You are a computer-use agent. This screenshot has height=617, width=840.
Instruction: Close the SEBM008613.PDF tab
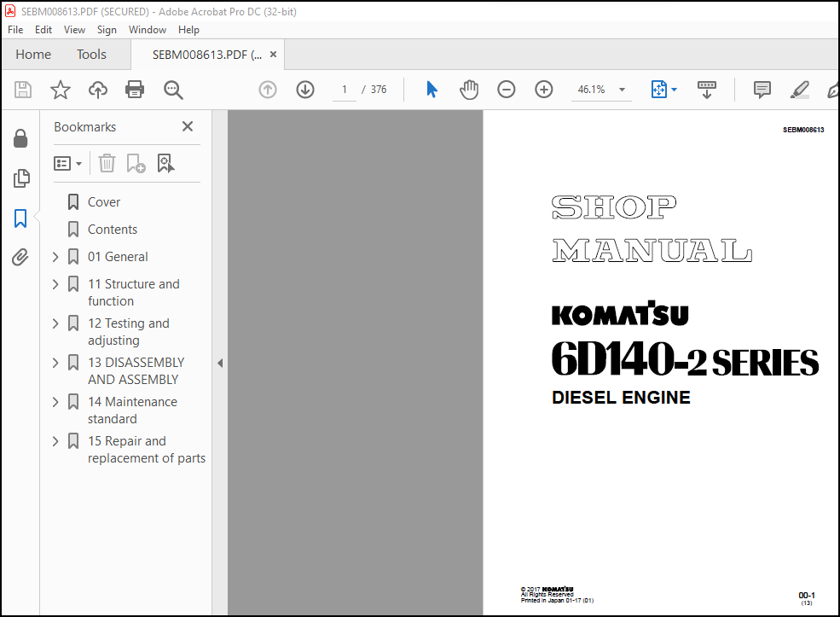(273, 54)
